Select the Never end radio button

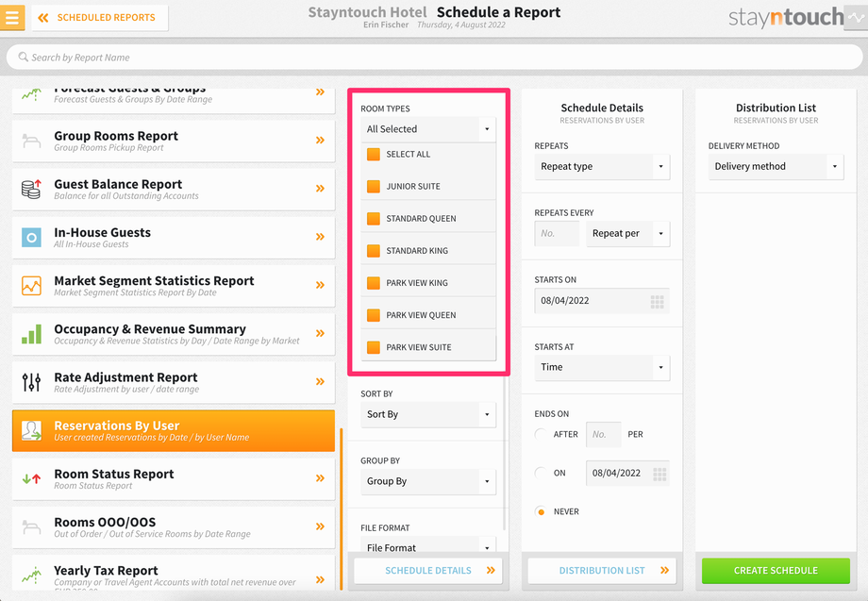[541, 512]
